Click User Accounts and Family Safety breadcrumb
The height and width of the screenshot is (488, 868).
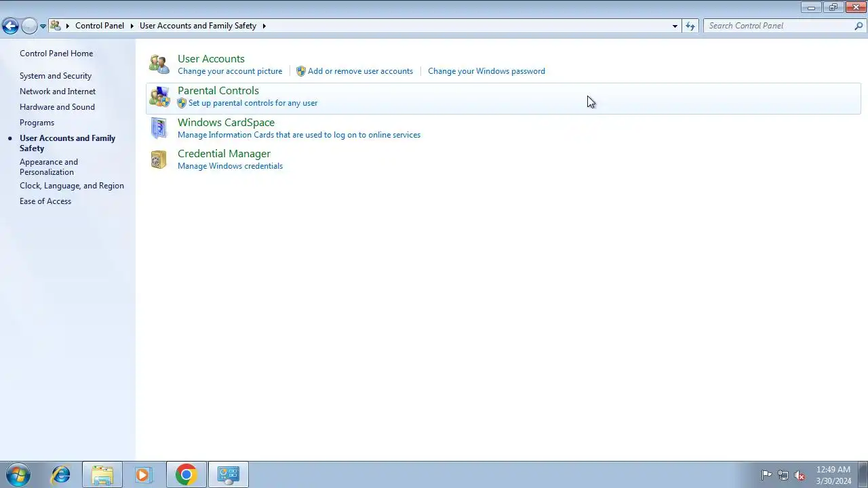pyautogui.click(x=198, y=26)
